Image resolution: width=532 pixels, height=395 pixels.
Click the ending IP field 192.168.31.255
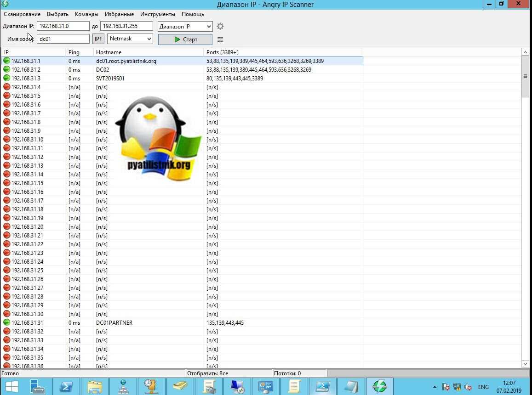(126, 26)
